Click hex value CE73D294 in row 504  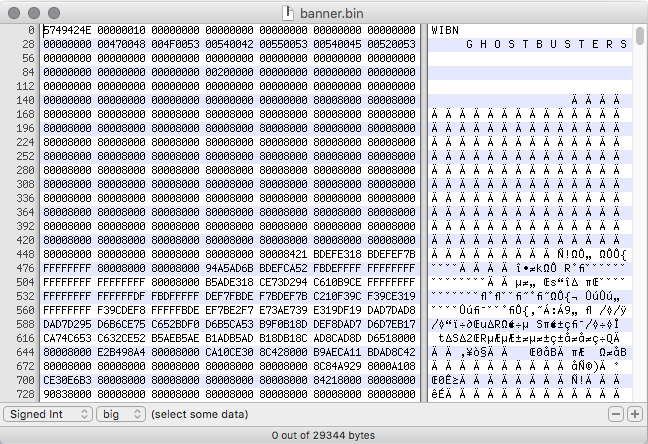[x=284, y=282]
